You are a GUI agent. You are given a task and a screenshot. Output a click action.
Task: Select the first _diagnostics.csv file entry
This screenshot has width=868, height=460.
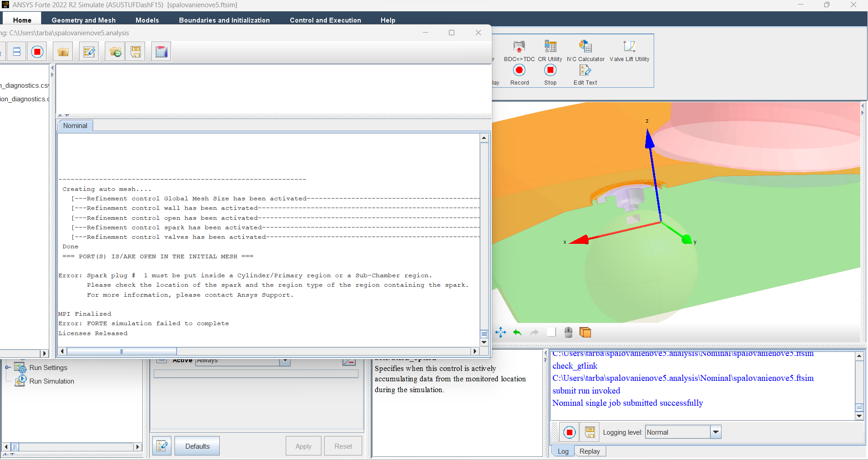pos(24,85)
